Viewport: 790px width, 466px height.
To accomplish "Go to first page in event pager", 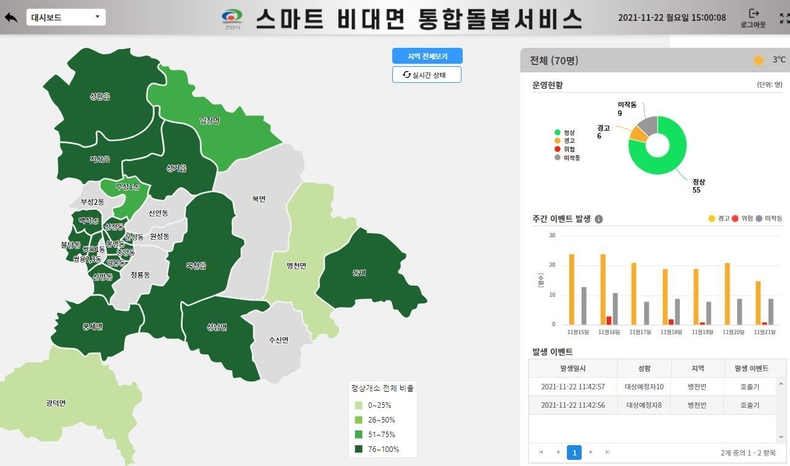I will coord(541,452).
